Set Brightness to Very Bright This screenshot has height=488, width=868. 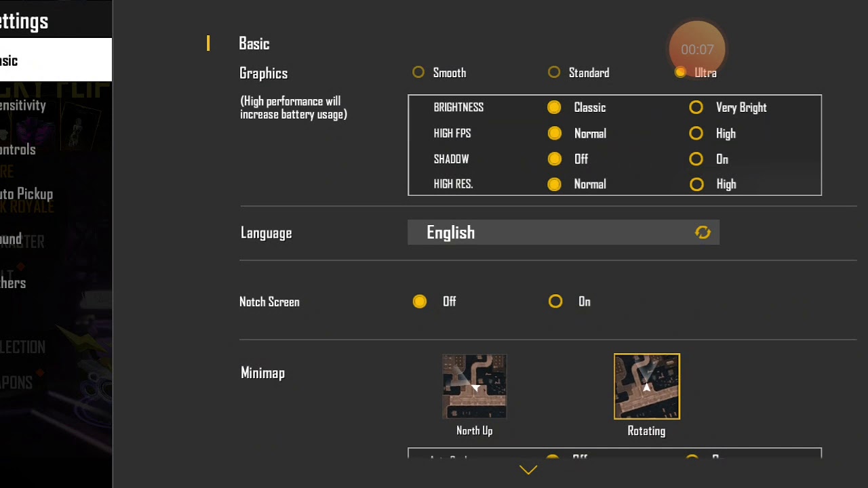point(696,107)
